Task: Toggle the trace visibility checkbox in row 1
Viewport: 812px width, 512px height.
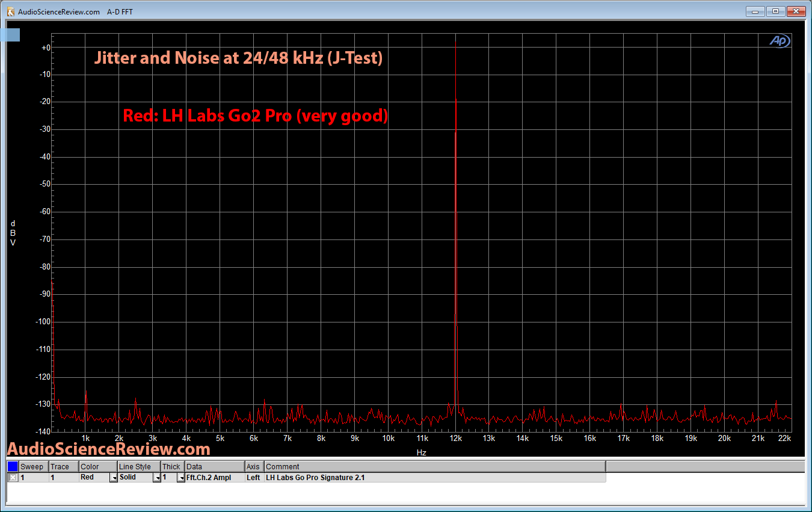Action: [x=13, y=478]
